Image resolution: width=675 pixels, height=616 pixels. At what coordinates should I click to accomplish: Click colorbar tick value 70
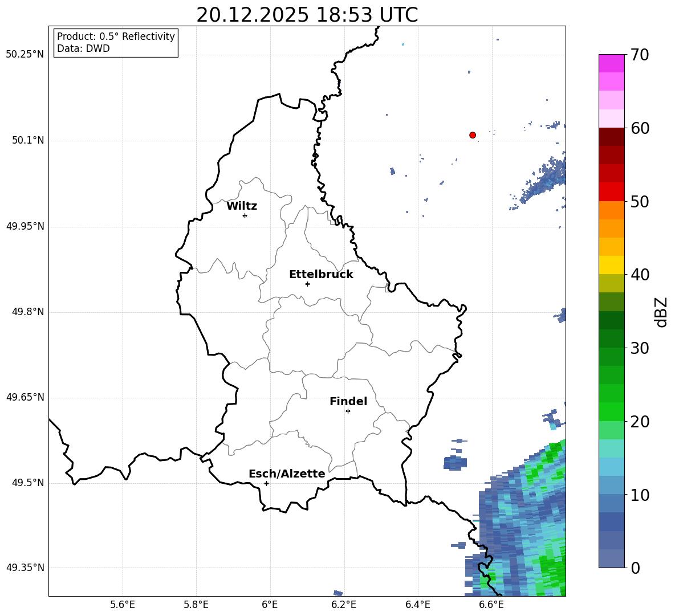click(640, 55)
